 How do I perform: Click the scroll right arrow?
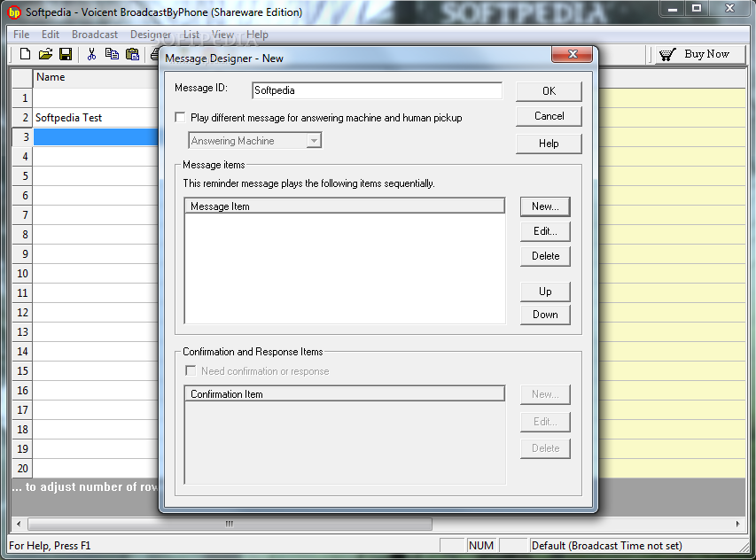737,524
